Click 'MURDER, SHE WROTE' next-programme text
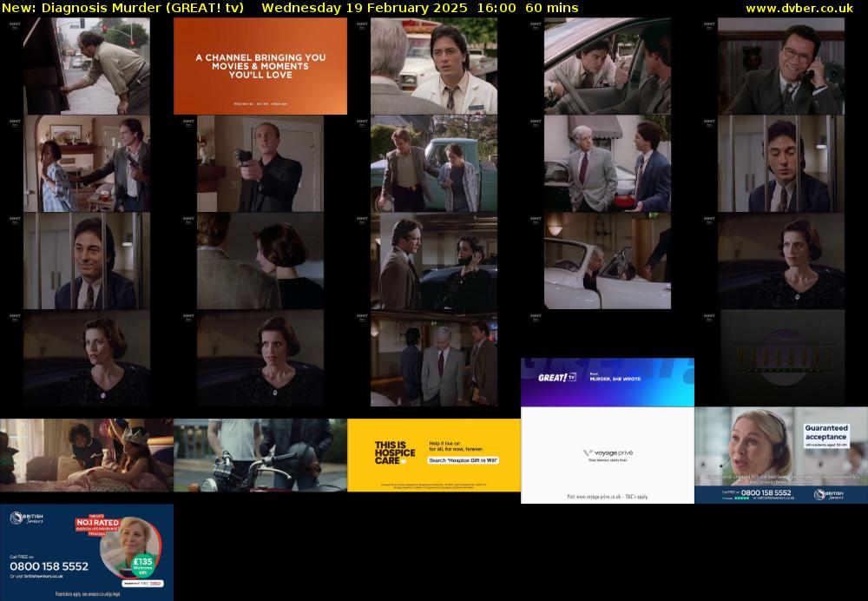Screen dimensions: 868x601 pyautogui.click(x=615, y=380)
